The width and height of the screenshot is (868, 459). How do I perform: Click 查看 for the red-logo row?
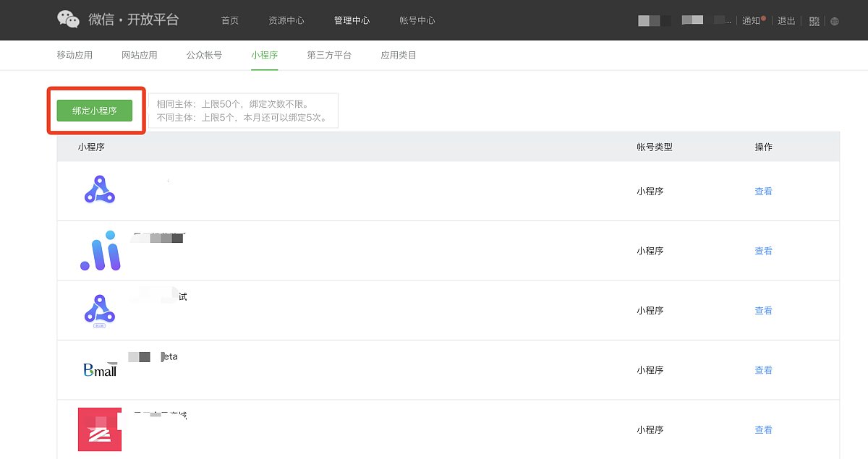click(764, 429)
